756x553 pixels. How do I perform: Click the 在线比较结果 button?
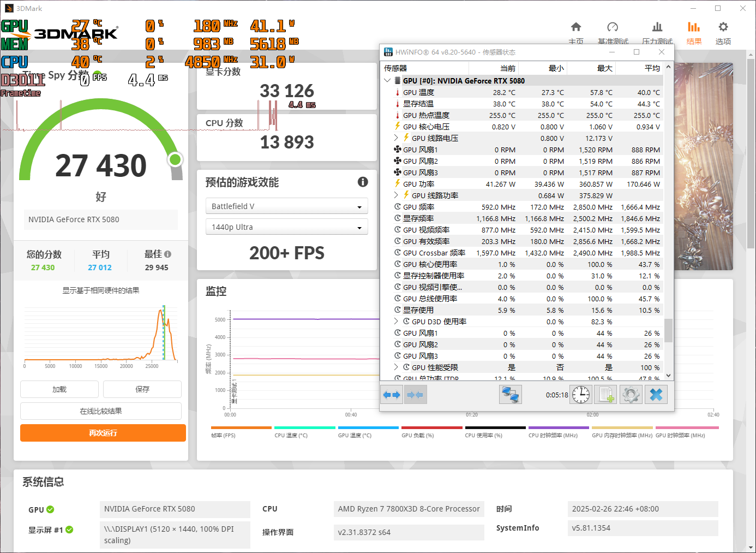point(101,411)
